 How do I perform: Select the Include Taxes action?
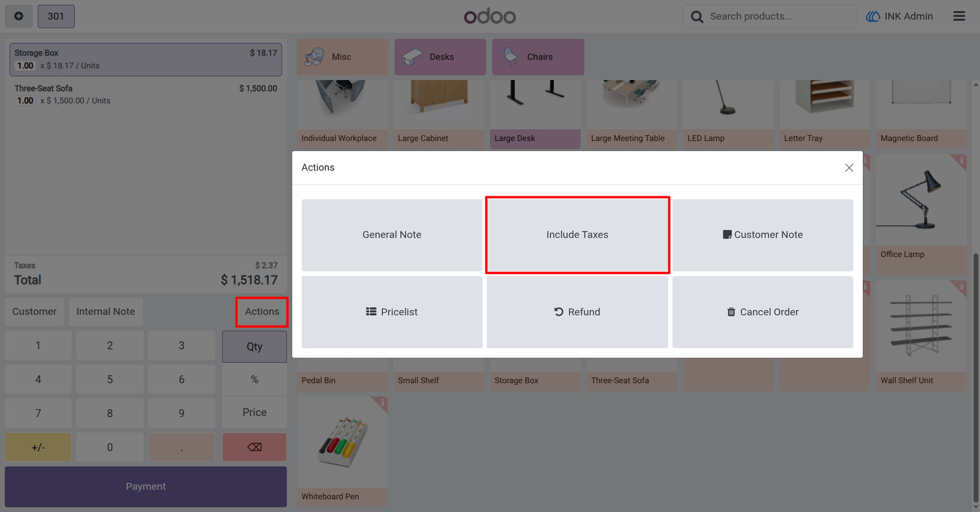pos(577,235)
